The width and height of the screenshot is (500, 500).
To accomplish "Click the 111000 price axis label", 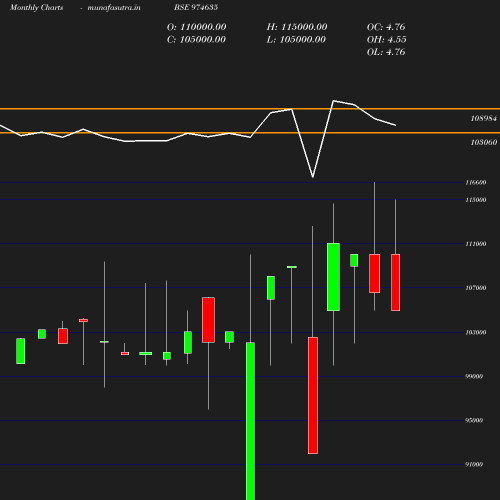I will [x=476, y=244].
